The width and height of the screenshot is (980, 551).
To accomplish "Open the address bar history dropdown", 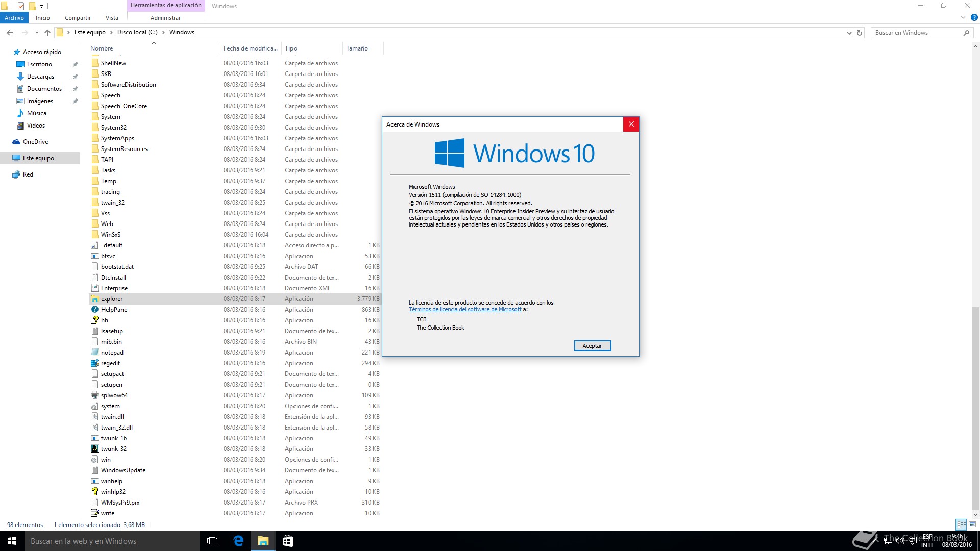I will pos(849,33).
